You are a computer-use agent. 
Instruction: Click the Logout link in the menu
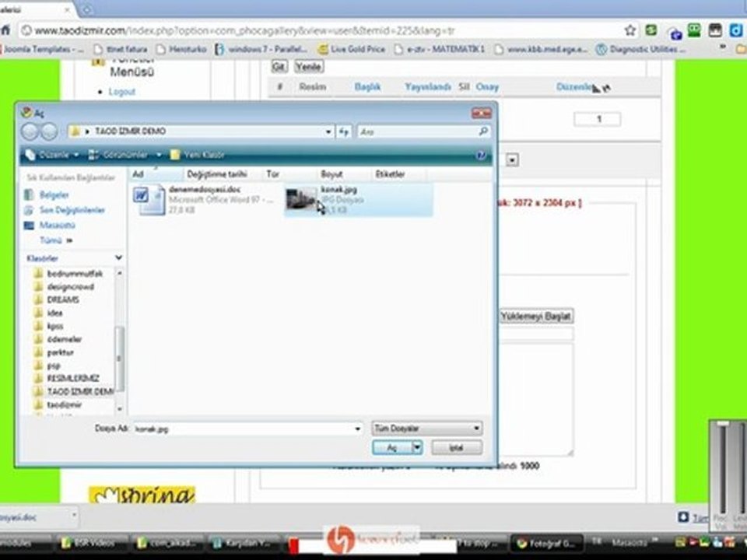[x=122, y=92]
